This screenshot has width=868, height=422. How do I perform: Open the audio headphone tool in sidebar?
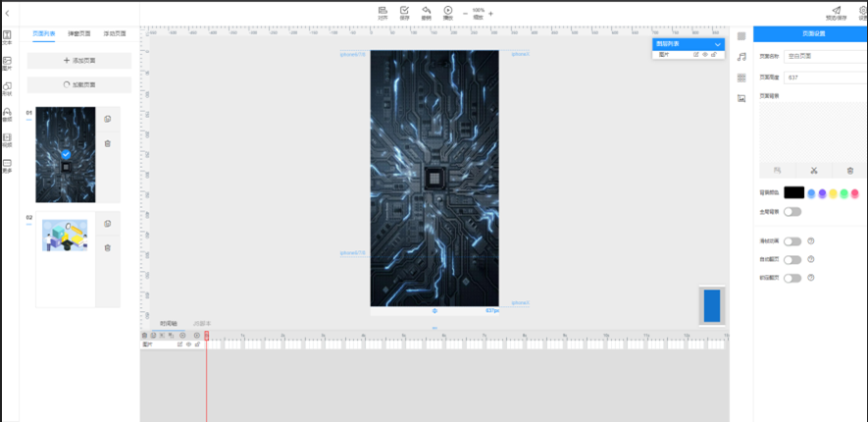[7, 114]
